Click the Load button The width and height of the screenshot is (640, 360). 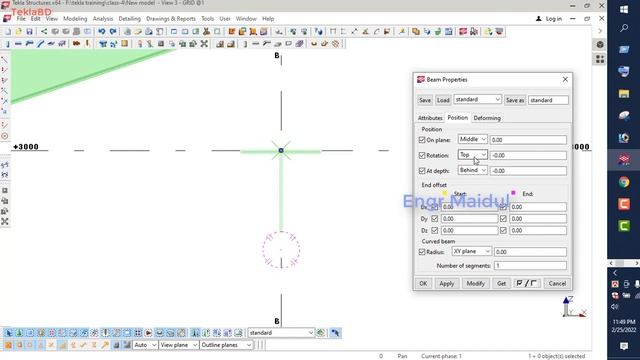(x=443, y=100)
